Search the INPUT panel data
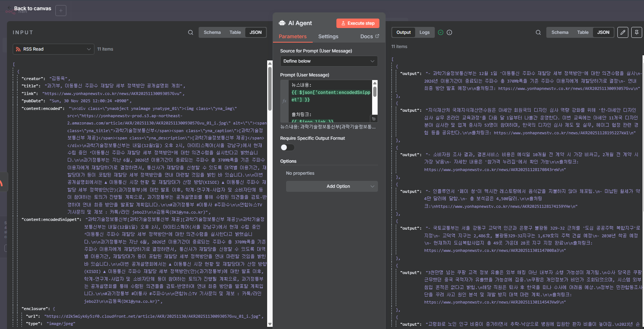The width and height of the screenshot is (644, 329). click(191, 32)
